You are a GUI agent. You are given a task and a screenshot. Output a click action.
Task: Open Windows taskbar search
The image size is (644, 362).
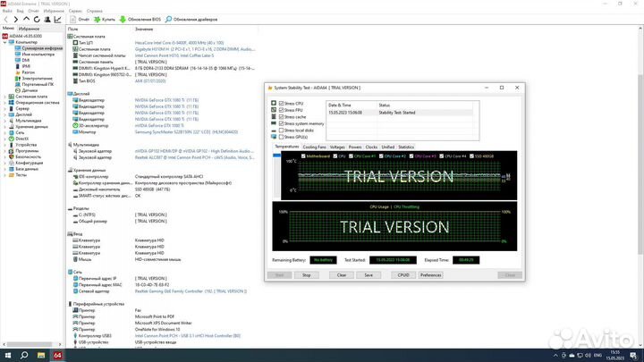[x=24, y=356]
